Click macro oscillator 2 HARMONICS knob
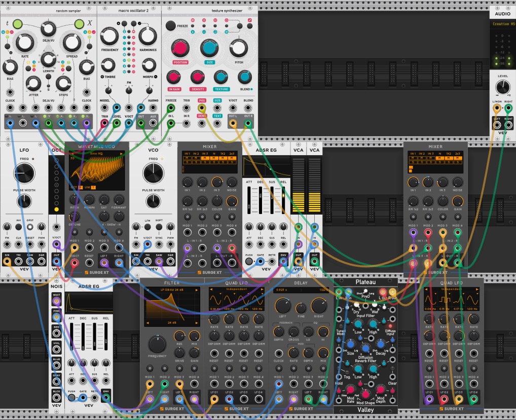 148,36
